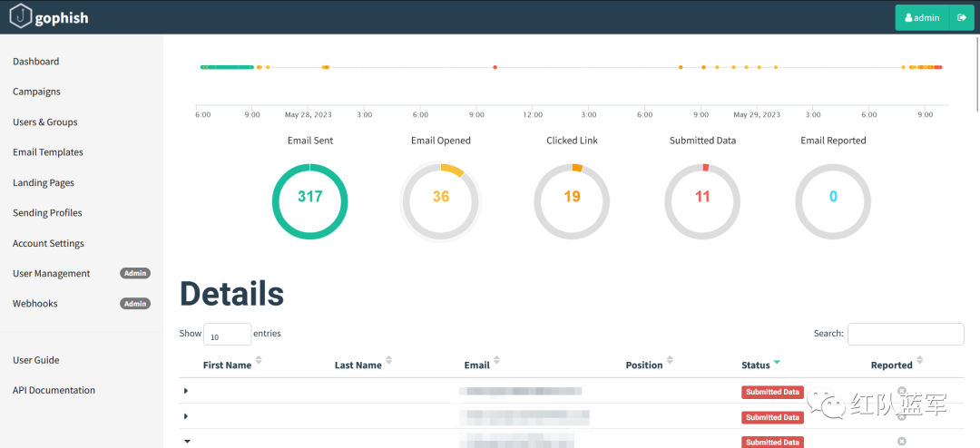Click the May 29, 2023 timeline label
Screen dimensions: 980x448
pyautogui.click(x=756, y=115)
